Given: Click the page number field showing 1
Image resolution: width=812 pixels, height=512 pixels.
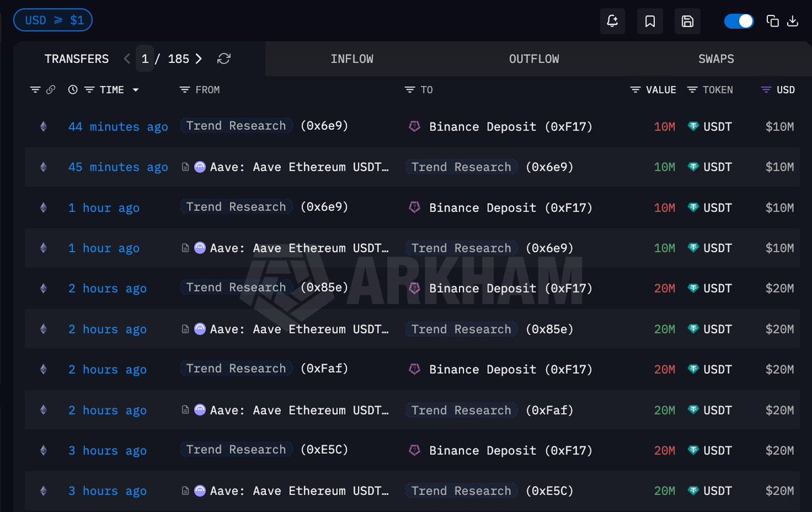Looking at the screenshot, I should point(145,59).
